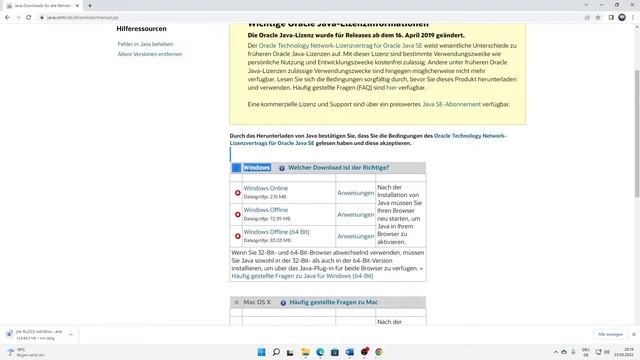This screenshot has width=640, height=360.
Task: Download Windows Offline (64 Bit) link
Action: [x=276, y=232]
